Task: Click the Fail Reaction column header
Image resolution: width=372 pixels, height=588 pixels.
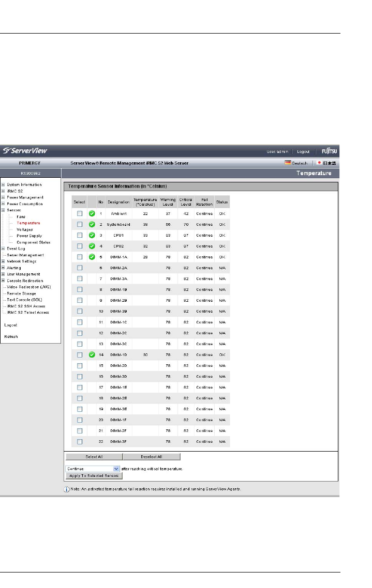Action: 204,202
